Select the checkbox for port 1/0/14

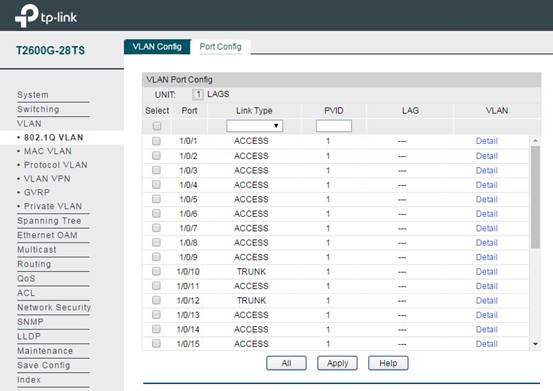tap(156, 329)
